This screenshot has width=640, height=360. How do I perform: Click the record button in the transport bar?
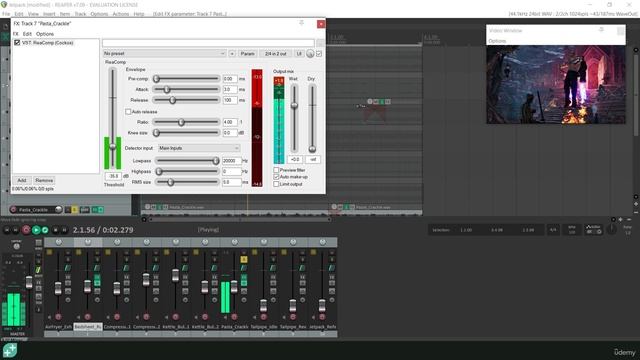(26, 230)
